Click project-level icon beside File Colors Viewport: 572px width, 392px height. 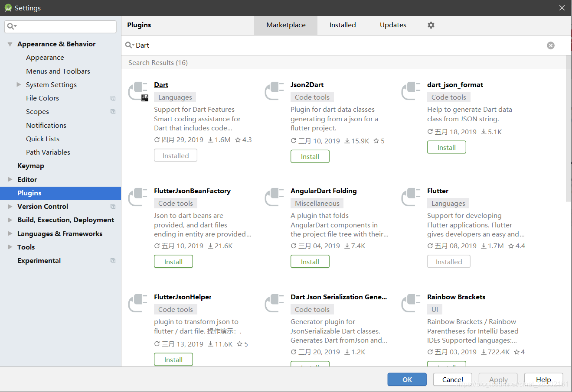pyautogui.click(x=113, y=98)
